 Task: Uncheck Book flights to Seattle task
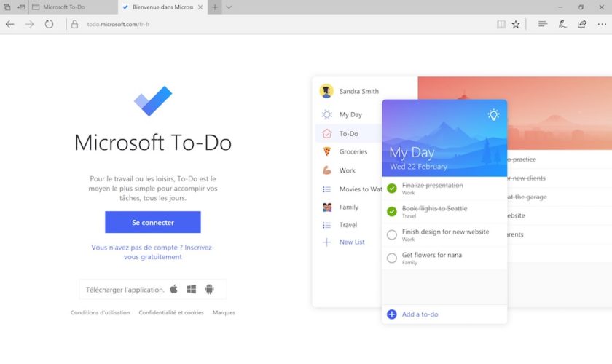pyautogui.click(x=392, y=211)
